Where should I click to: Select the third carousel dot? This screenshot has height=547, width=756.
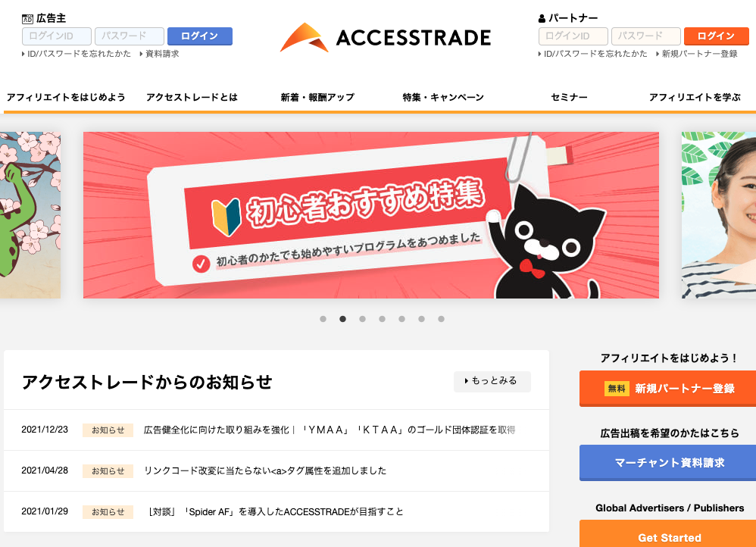tap(363, 319)
